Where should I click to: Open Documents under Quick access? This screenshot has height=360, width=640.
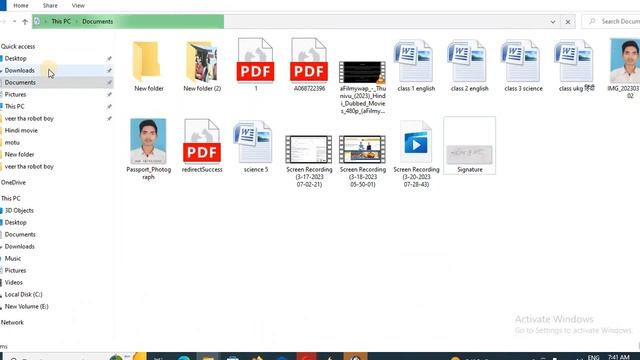pyautogui.click(x=20, y=82)
